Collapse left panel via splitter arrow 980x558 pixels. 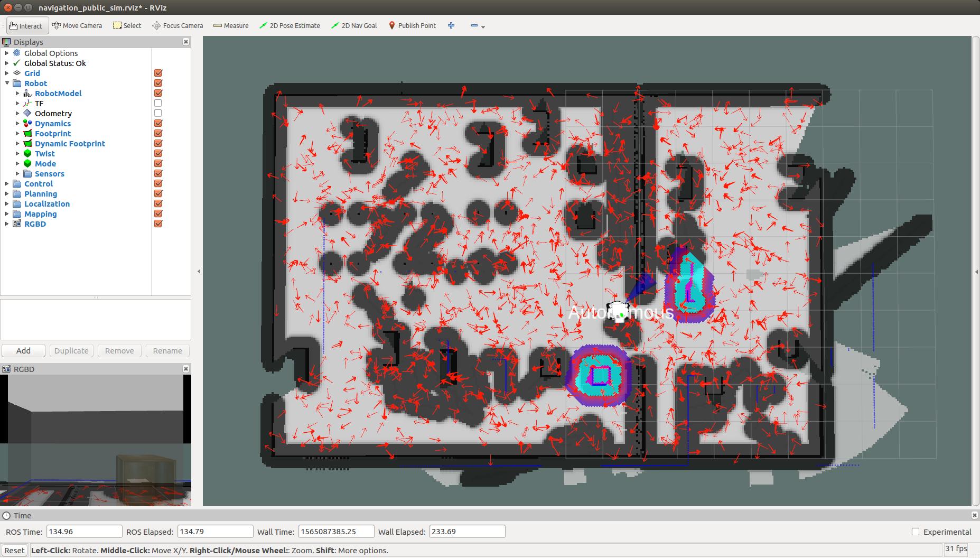199,271
